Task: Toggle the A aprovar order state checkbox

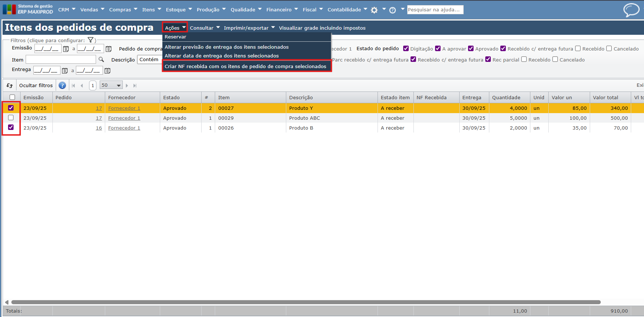Action: click(438, 48)
